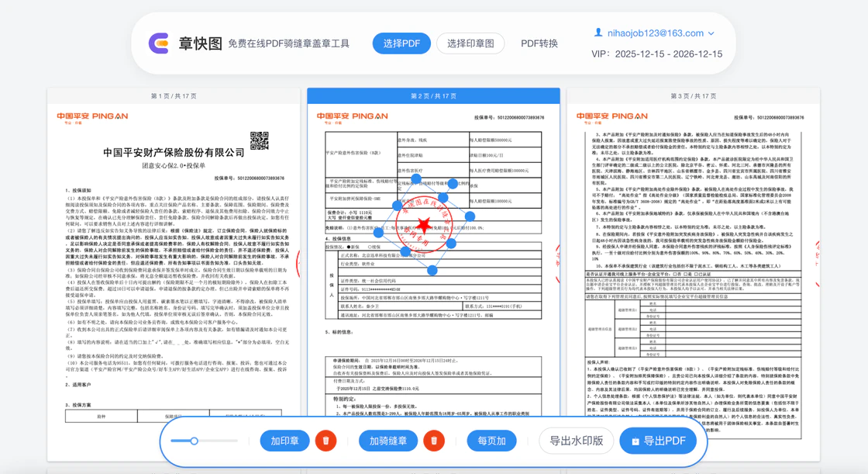
Task: Open the PDF转换 menu item
Action: point(539,43)
